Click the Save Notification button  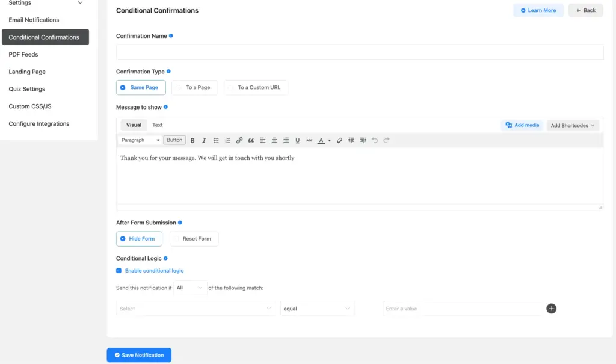139,355
